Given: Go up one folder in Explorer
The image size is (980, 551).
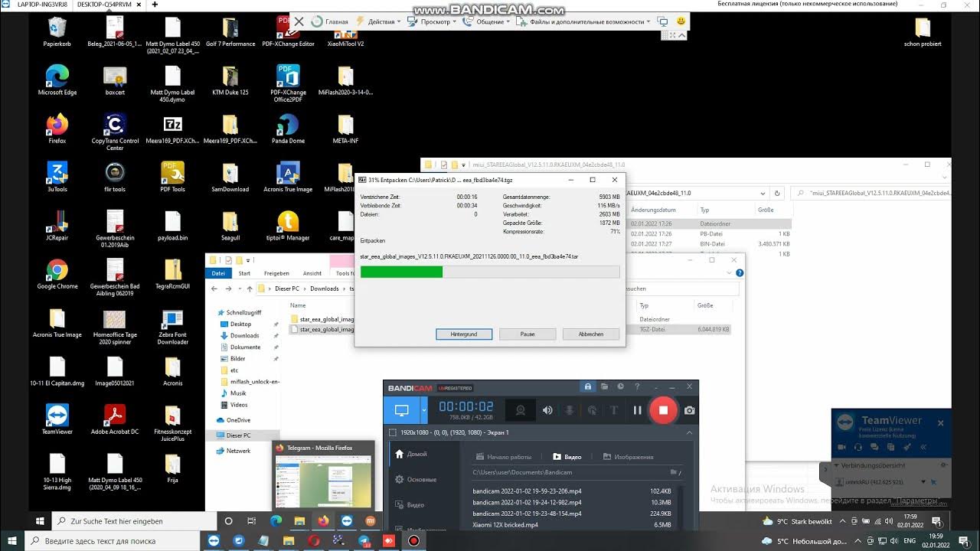Looking at the screenshot, I should (x=250, y=289).
